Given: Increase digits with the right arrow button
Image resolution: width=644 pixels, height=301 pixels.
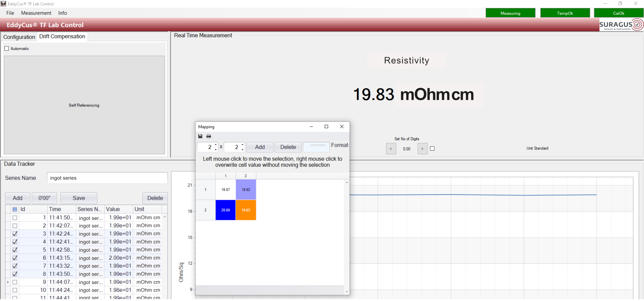Looking at the screenshot, I should coord(422,149).
